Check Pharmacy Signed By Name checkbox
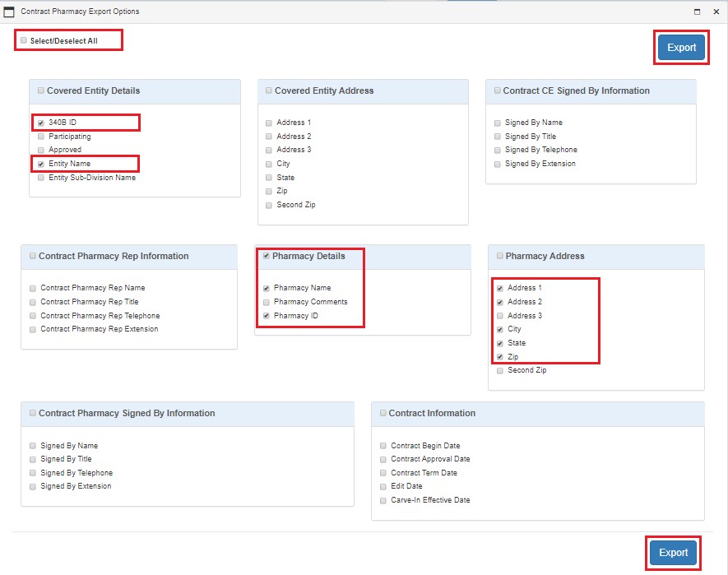 tap(33, 446)
